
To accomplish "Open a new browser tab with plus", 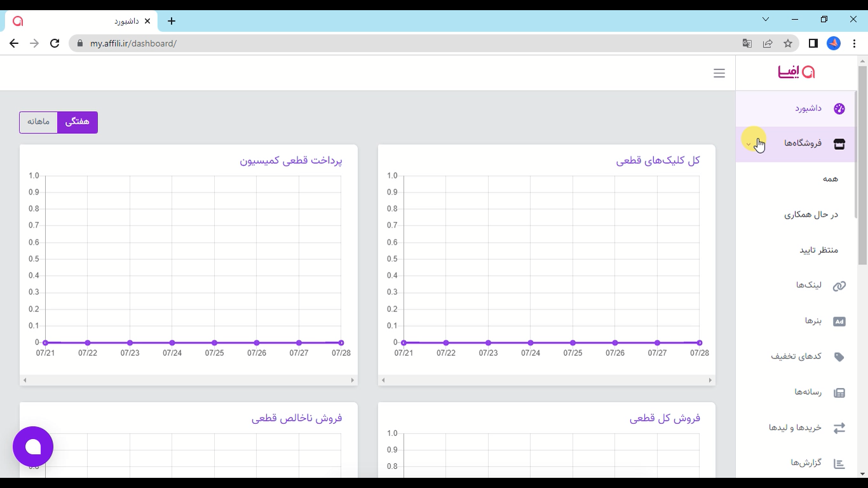I will (x=172, y=21).
